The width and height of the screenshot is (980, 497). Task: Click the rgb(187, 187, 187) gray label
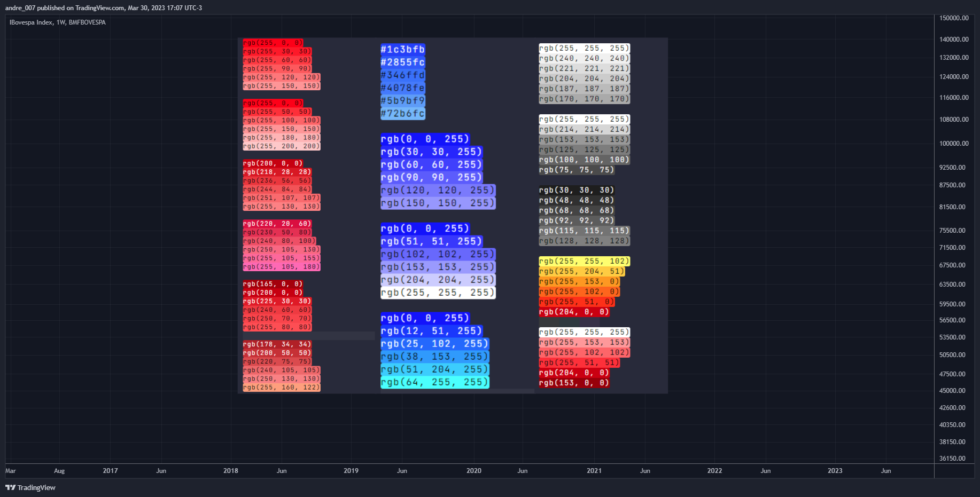coord(585,89)
